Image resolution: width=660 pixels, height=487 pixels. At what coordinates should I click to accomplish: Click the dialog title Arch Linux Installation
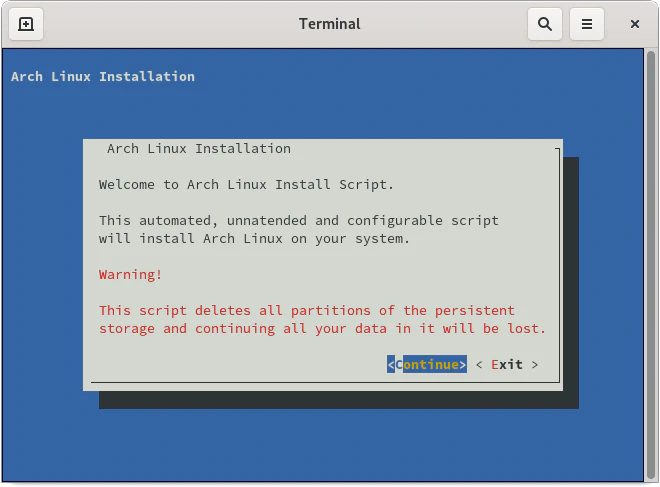pos(199,149)
